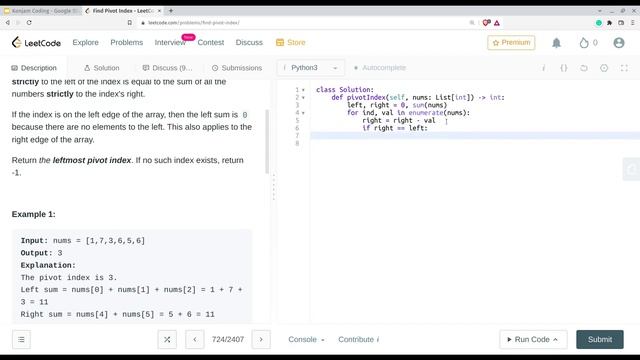Click code line 'left, right = 0, sum(nums)'
The width and height of the screenshot is (640, 360).
point(397,105)
